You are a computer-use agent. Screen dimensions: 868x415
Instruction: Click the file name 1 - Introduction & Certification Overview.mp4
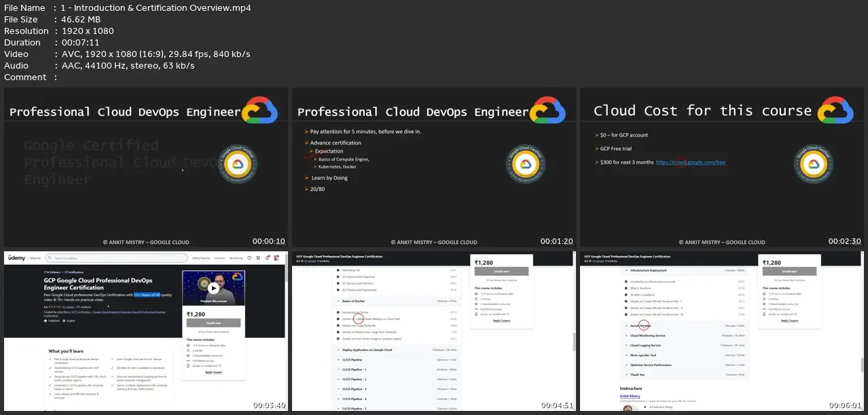click(156, 8)
